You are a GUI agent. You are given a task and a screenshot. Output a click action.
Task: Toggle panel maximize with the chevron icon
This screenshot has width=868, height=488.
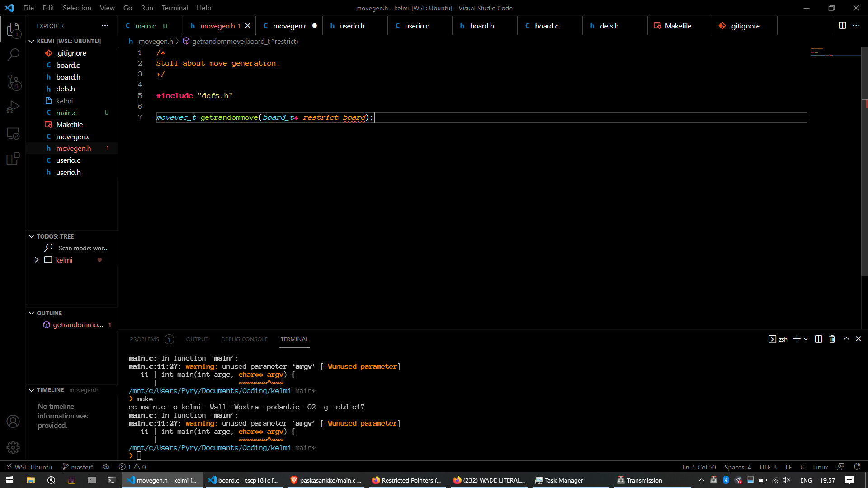coord(846,339)
